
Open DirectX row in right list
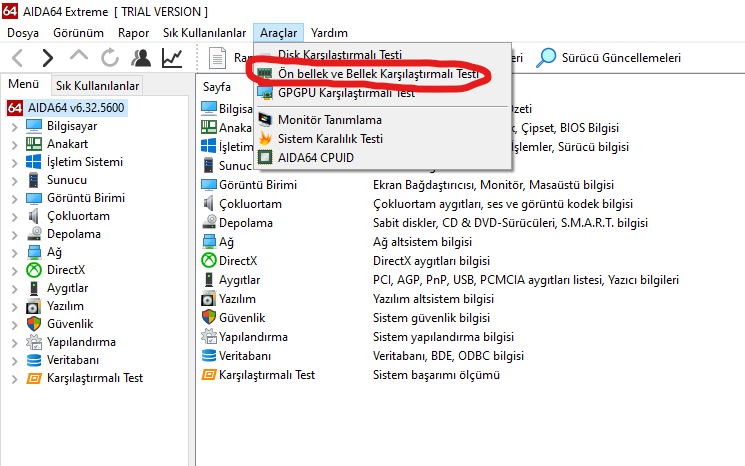(x=238, y=261)
